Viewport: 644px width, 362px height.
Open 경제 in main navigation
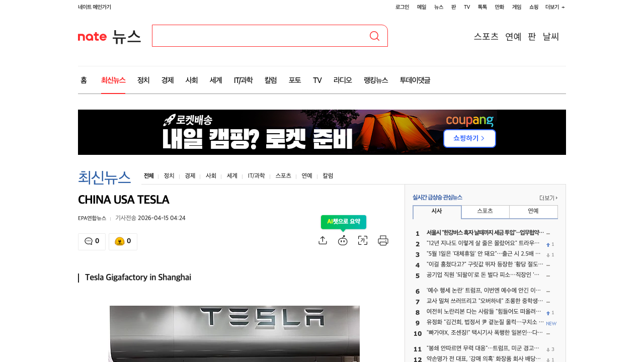point(168,80)
